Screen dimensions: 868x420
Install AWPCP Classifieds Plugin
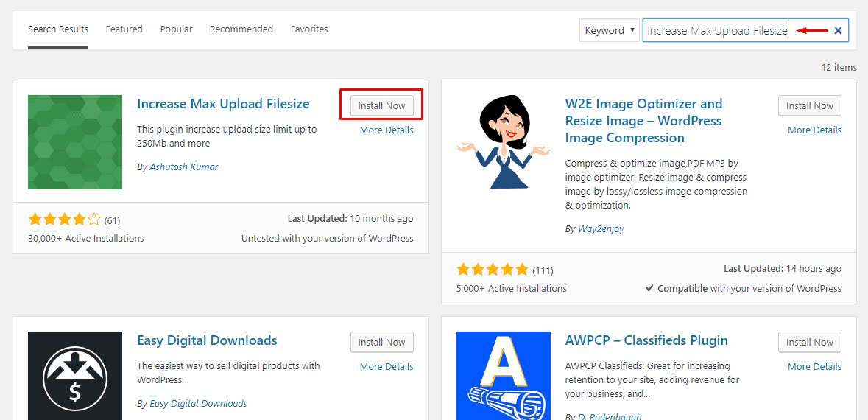pos(810,342)
